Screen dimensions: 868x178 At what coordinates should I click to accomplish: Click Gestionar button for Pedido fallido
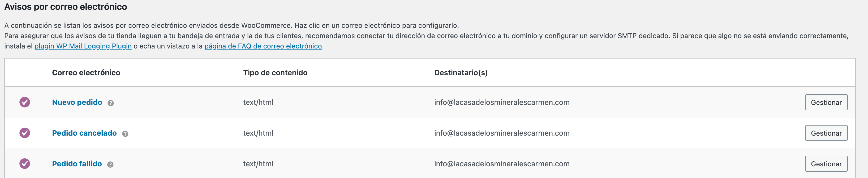pyautogui.click(x=826, y=163)
